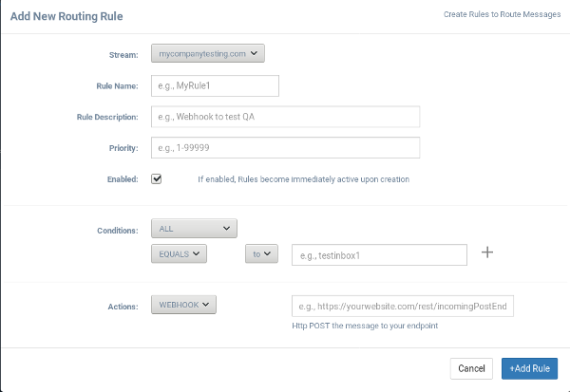Click 'Create Rules to Route Messages' text
The width and height of the screenshot is (570, 392).
(501, 16)
